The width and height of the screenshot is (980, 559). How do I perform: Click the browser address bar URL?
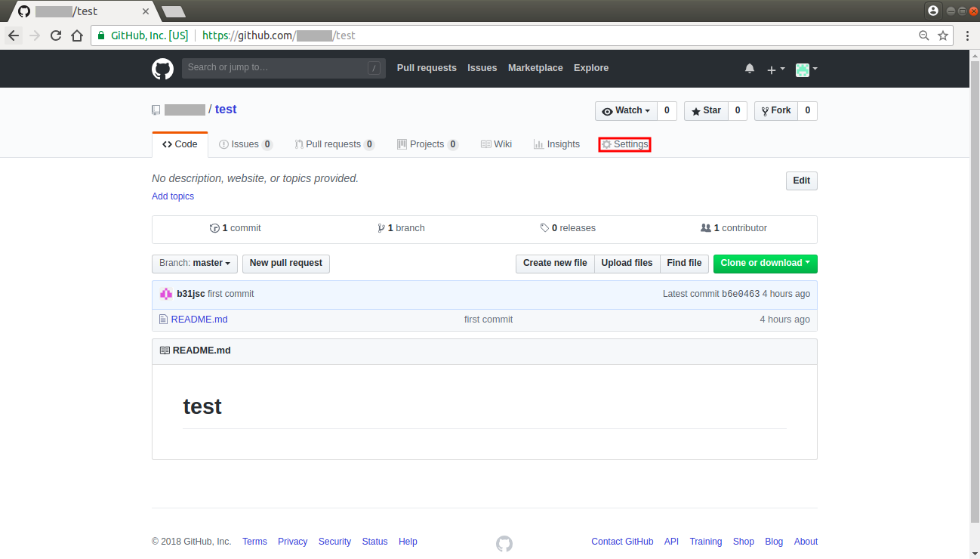click(279, 36)
